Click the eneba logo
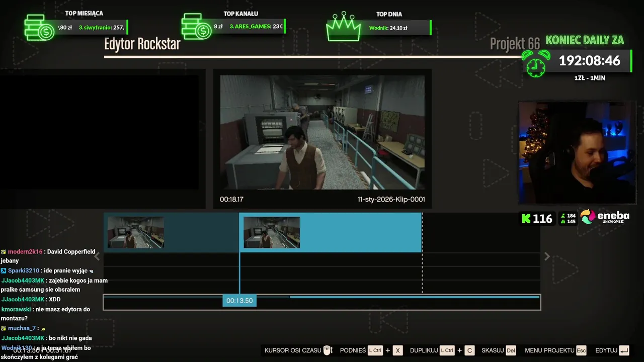The height and width of the screenshot is (362, 644). click(605, 217)
